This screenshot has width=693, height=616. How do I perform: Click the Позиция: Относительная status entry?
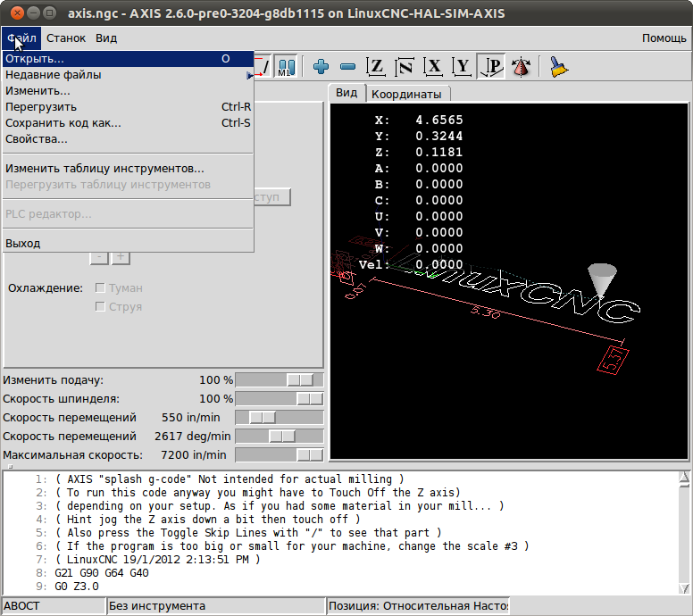tap(418, 606)
